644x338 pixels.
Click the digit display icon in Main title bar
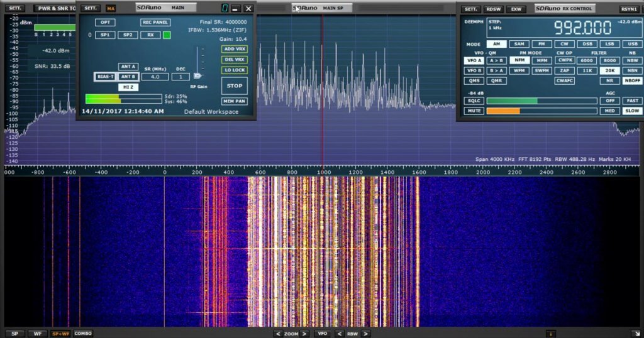(224, 9)
